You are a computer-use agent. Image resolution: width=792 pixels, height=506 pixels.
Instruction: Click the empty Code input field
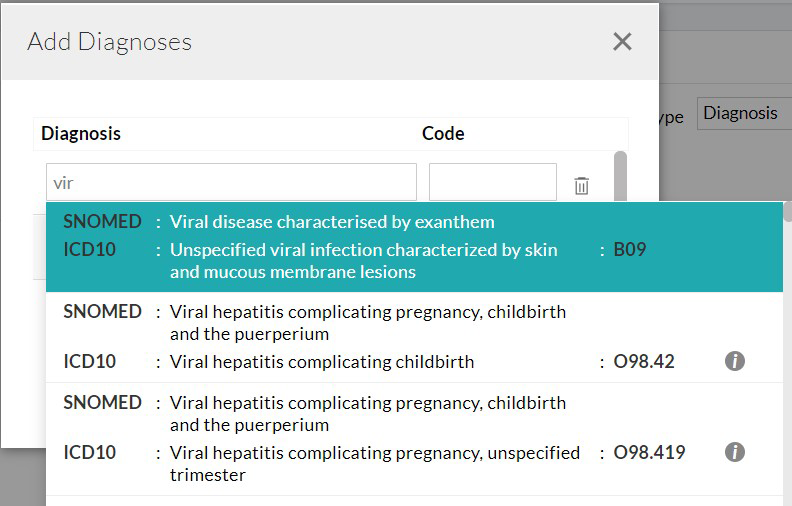(x=492, y=182)
